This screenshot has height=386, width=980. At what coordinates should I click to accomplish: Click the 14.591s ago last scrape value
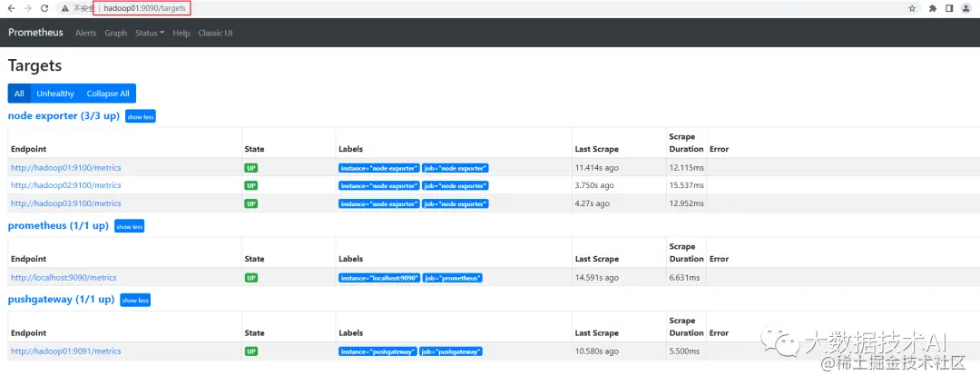[597, 277]
